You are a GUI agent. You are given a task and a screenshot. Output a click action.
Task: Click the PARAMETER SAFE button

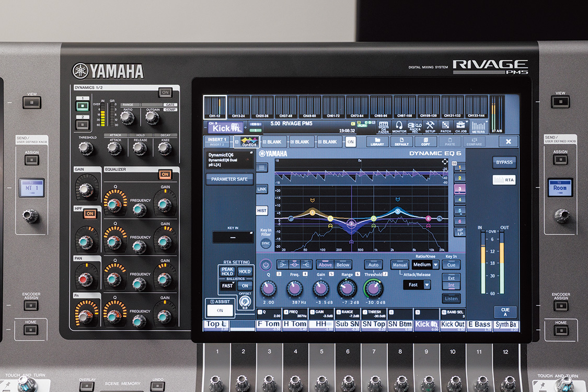(x=229, y=179)
